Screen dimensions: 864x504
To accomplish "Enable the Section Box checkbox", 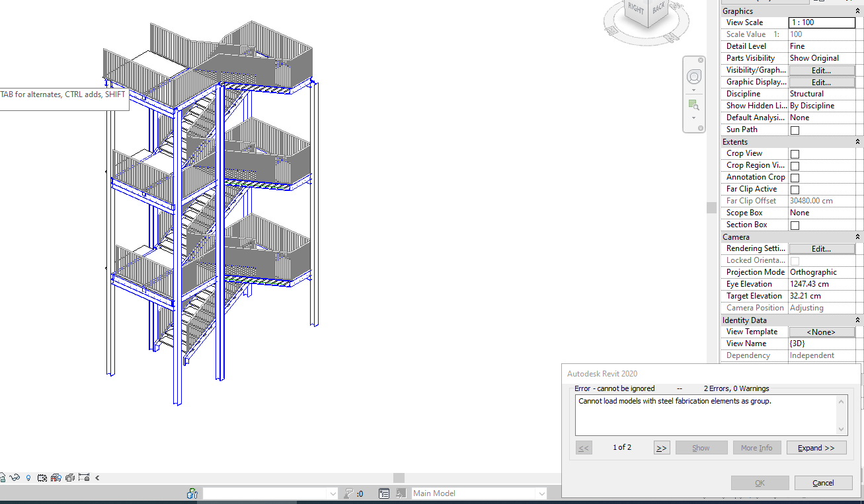I will click(x=795, y=225).
